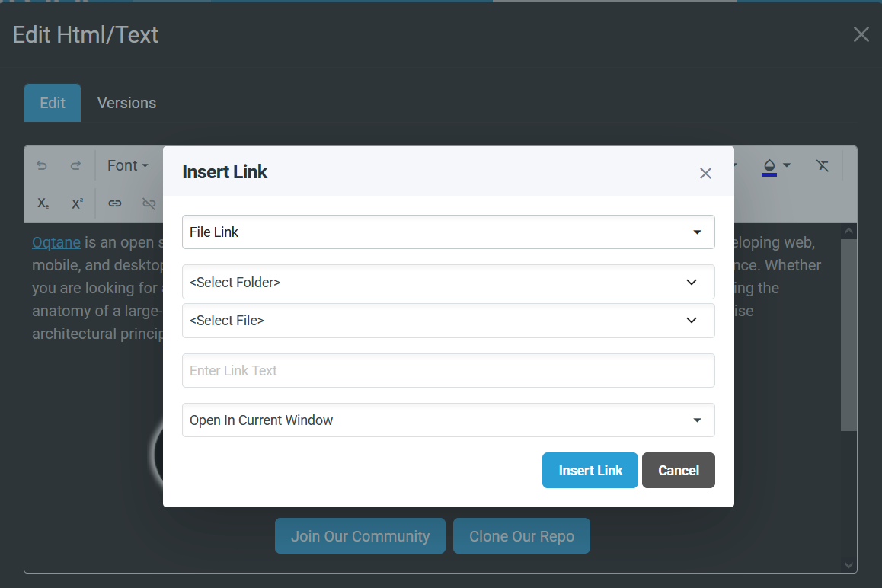Open the background color picker

coord(775,165)
